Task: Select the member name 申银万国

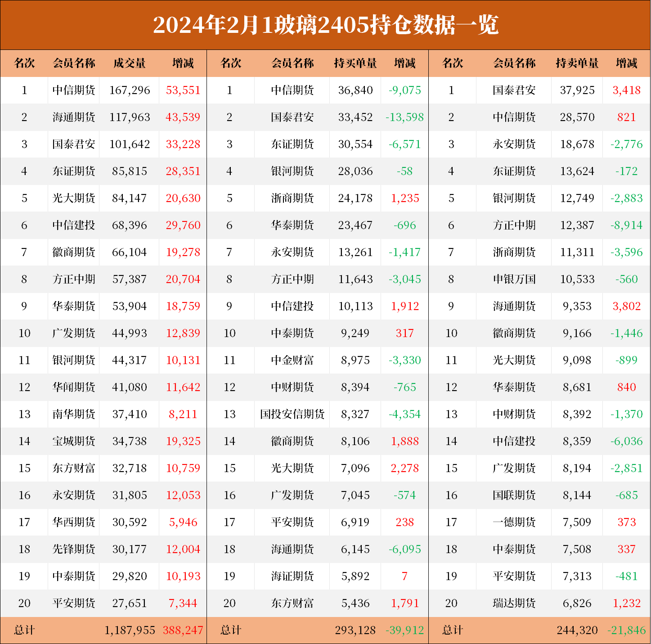Action: click(514, 279)
